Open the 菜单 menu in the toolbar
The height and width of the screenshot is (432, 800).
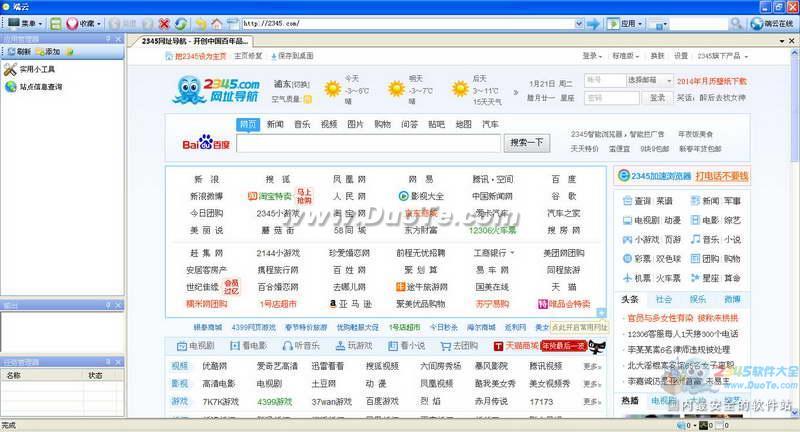(x=24, y=23)
